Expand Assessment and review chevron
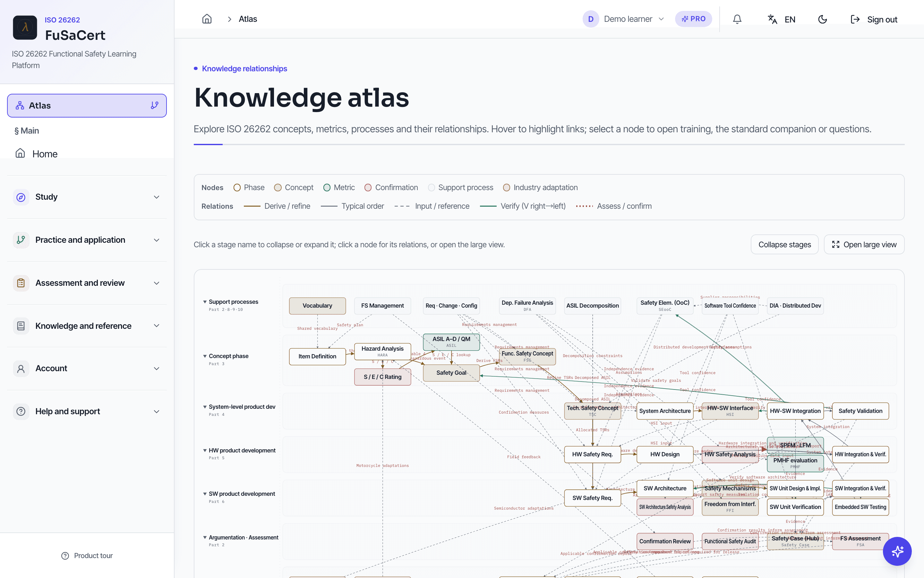924x578 pixels. coord(157,283)
